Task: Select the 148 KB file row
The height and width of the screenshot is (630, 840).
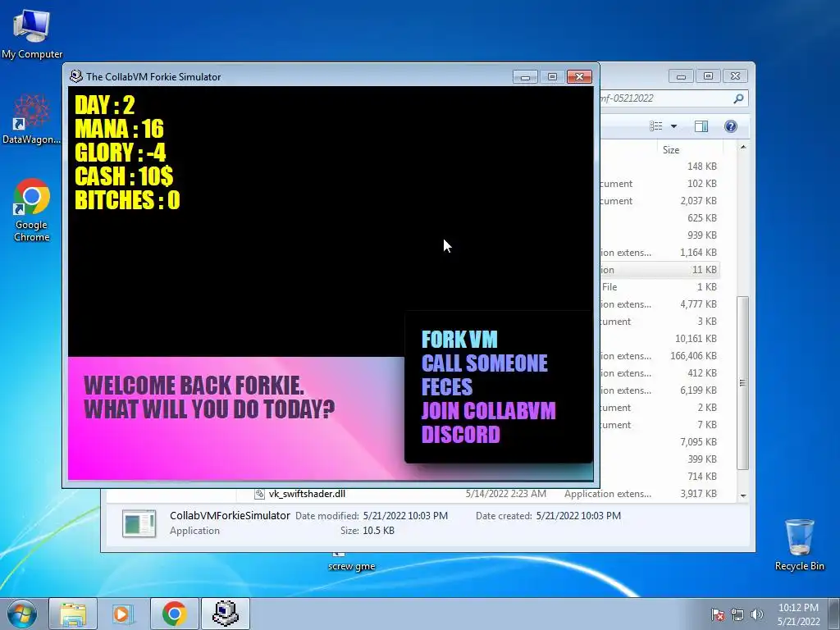Action: point(660,167)
